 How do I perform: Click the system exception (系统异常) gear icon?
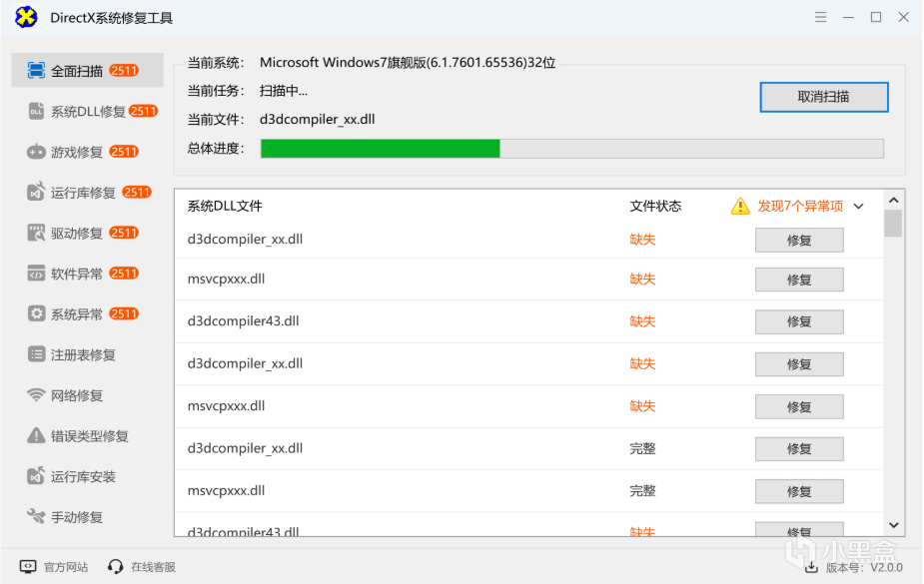36,314
